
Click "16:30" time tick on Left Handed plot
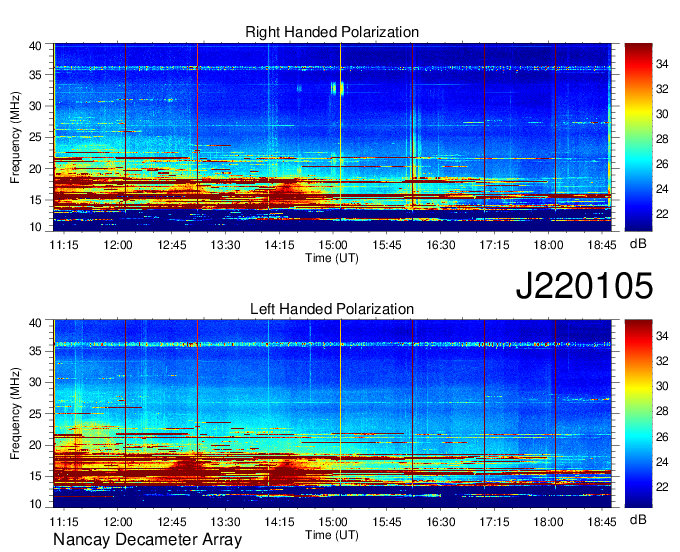click(x=441, y=522)
